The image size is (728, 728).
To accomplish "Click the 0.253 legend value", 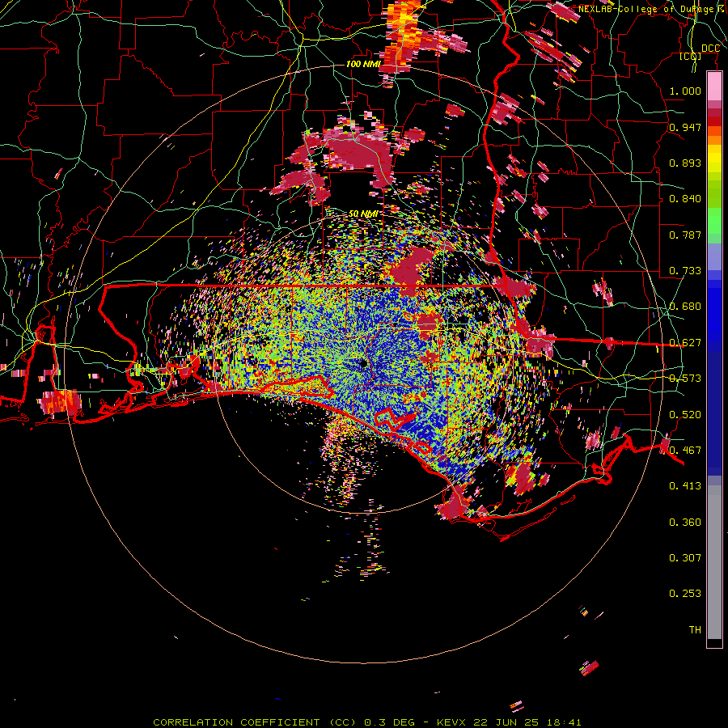I will (685, 594).
